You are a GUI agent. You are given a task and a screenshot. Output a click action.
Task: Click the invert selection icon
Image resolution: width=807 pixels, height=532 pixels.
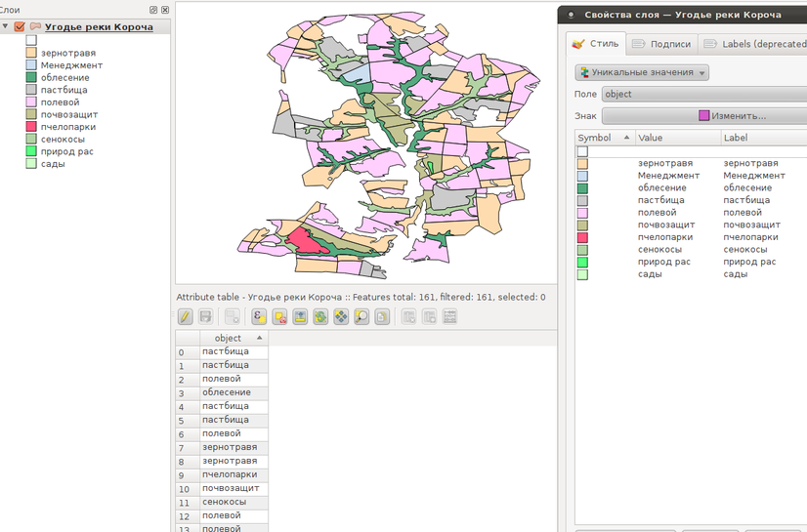[x=320, y=316]
